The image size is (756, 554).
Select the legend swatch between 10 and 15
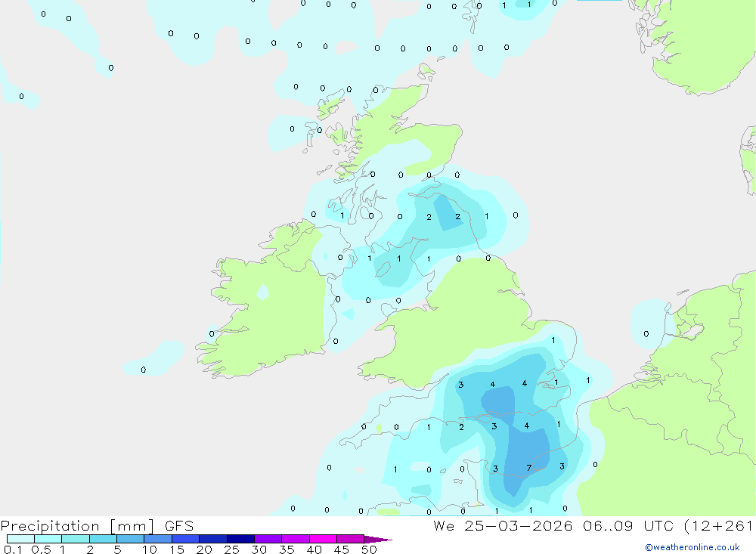coord(158,539)
